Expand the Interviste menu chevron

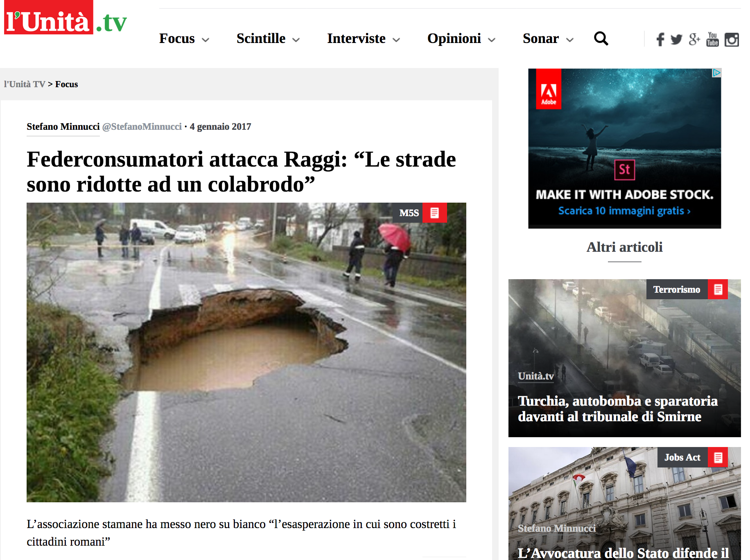[396, 40]
